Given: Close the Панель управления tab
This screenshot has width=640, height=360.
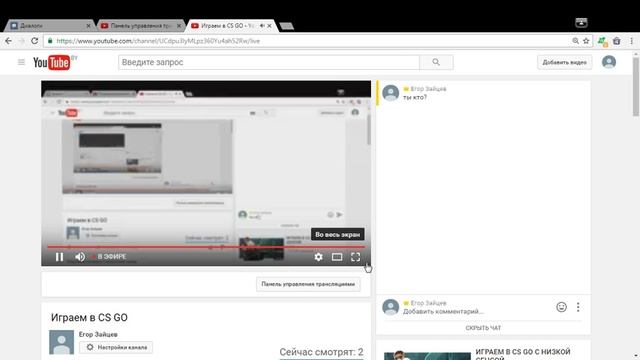Looking at the screenshot, I should 179,26.
